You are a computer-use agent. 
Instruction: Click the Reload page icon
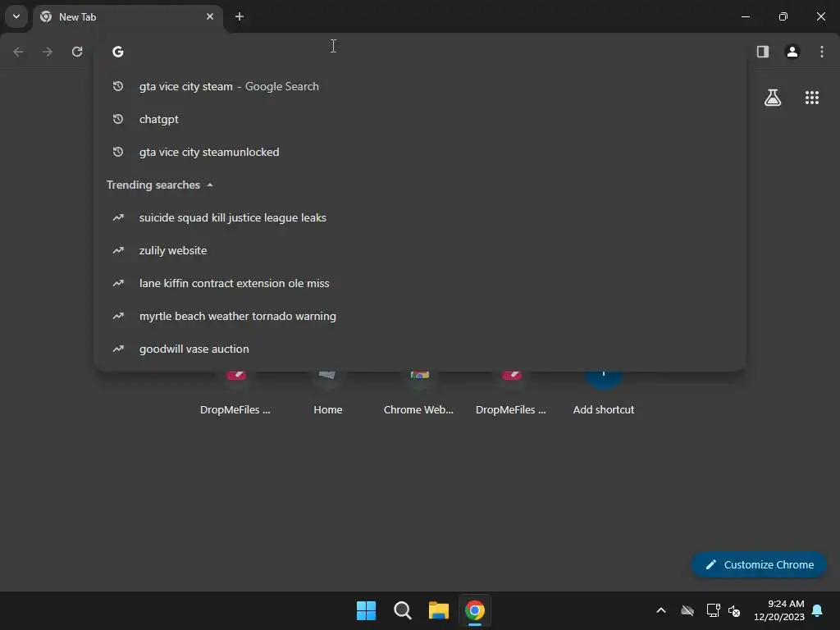(x=77, y=52)
